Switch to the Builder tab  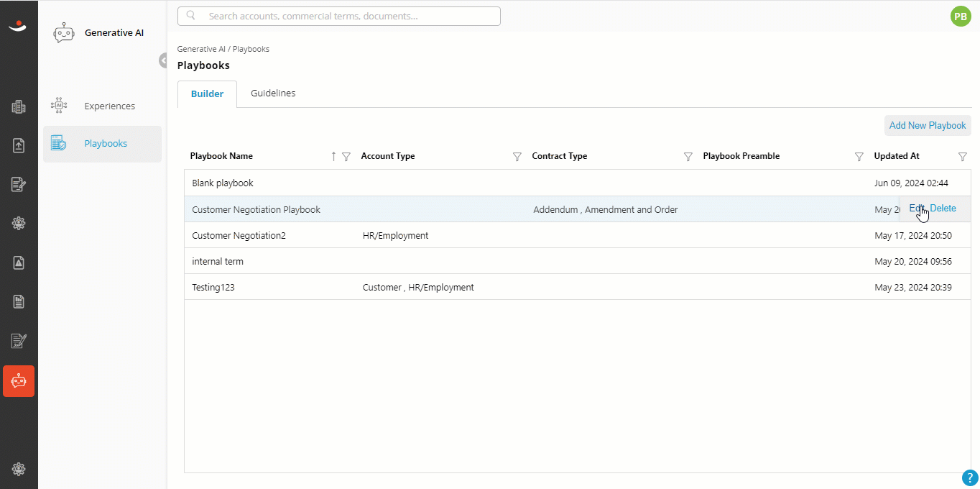click(x=207, y=94)
